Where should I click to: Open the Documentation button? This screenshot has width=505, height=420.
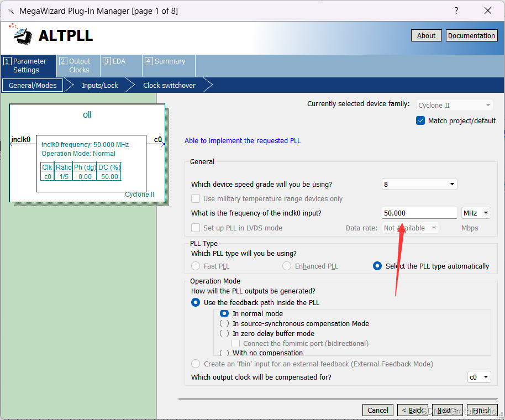pyautogui.click(x=471, y=35)
